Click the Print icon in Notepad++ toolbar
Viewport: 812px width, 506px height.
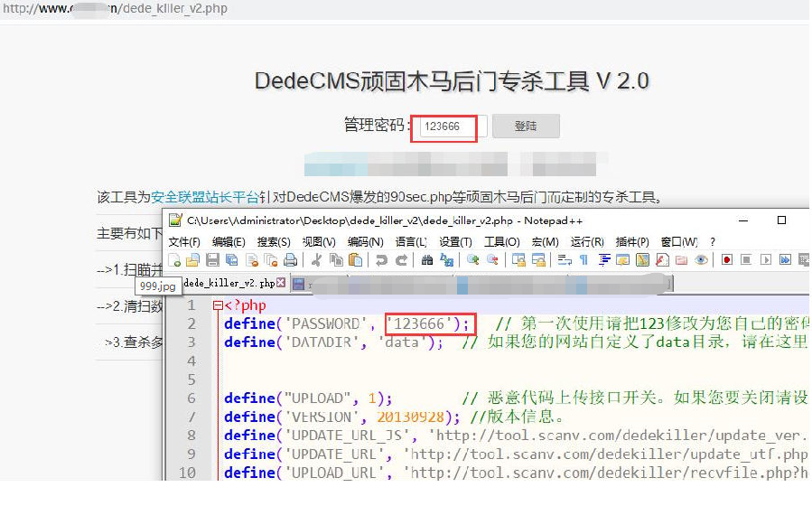click(x=291, y=260)
